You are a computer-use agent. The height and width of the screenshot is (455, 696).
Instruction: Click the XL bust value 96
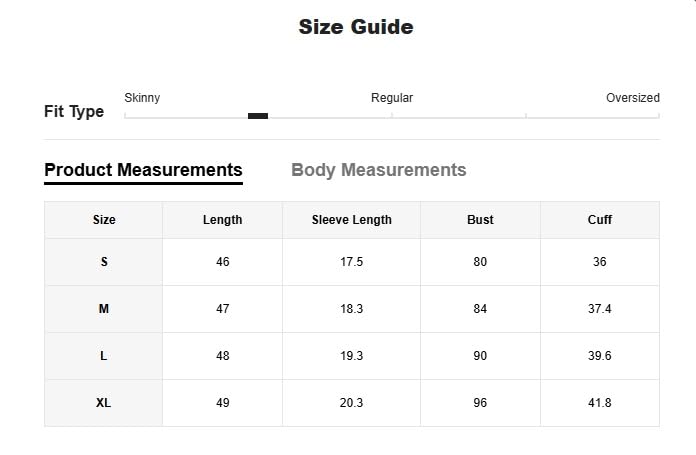point(480,403)
